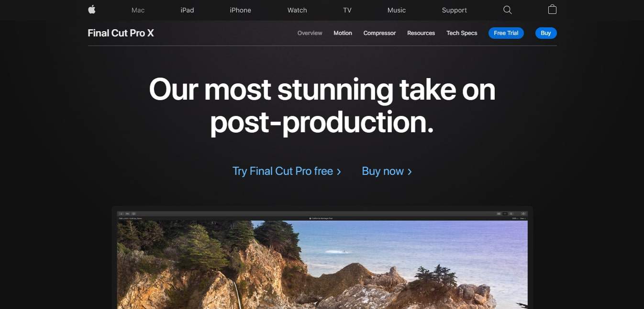Select iPhone in top navigation
This screenshot has height=309, width=644.
click(240, 10)
